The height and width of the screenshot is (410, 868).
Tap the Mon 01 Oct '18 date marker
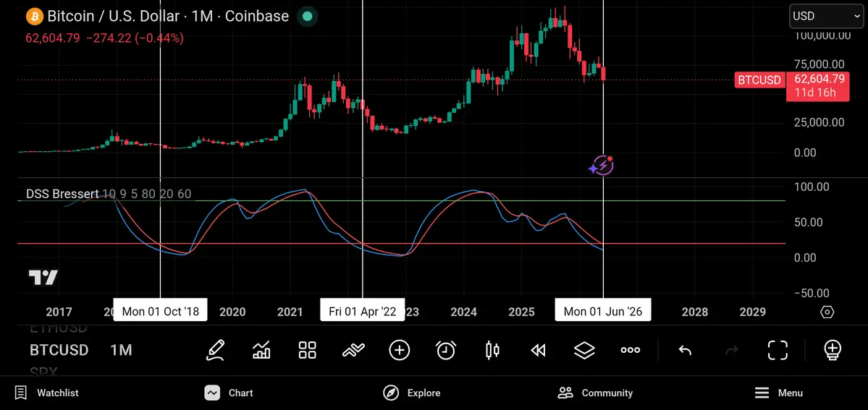click(x=160, y=311)
